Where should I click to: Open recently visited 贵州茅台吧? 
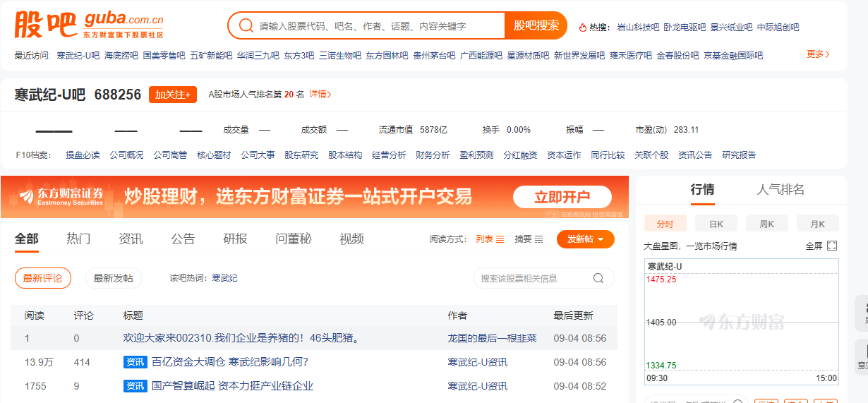pyautogui.click(x=434, y=55)
